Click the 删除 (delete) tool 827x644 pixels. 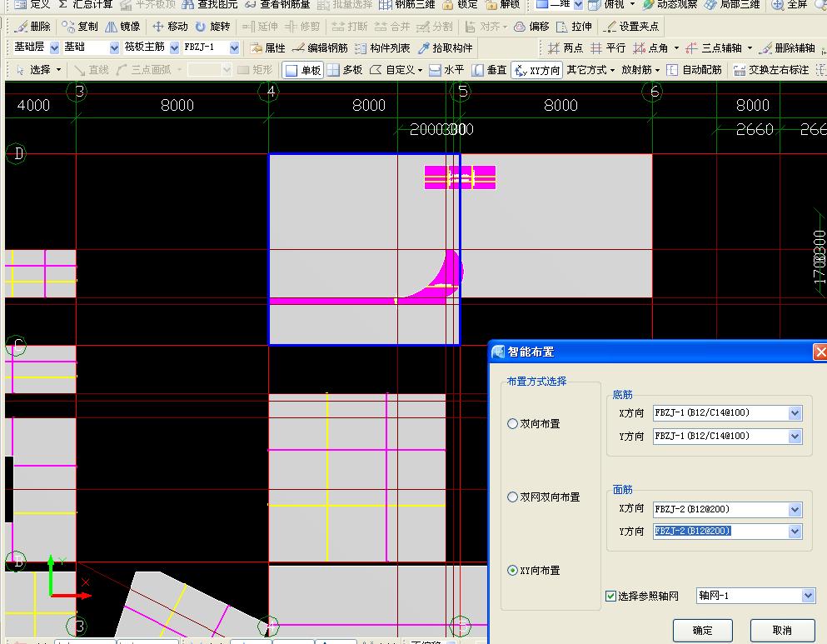(34, 27)
